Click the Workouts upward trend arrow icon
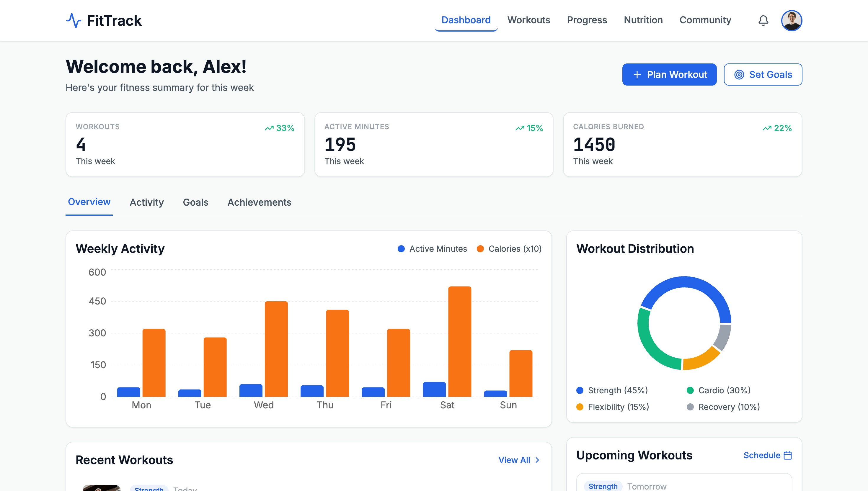Image resolution: width=868 pixels, height=491 pixels. [269, 128]
